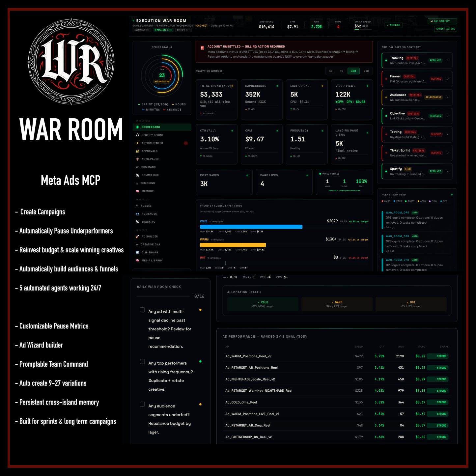The image size is (476, 476).
Task: Open the Clip Engine icon
Action: (x=137, y=253)
